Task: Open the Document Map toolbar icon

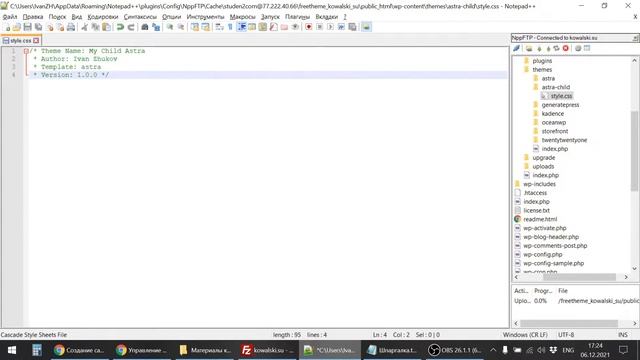Action: click(263, 27)
